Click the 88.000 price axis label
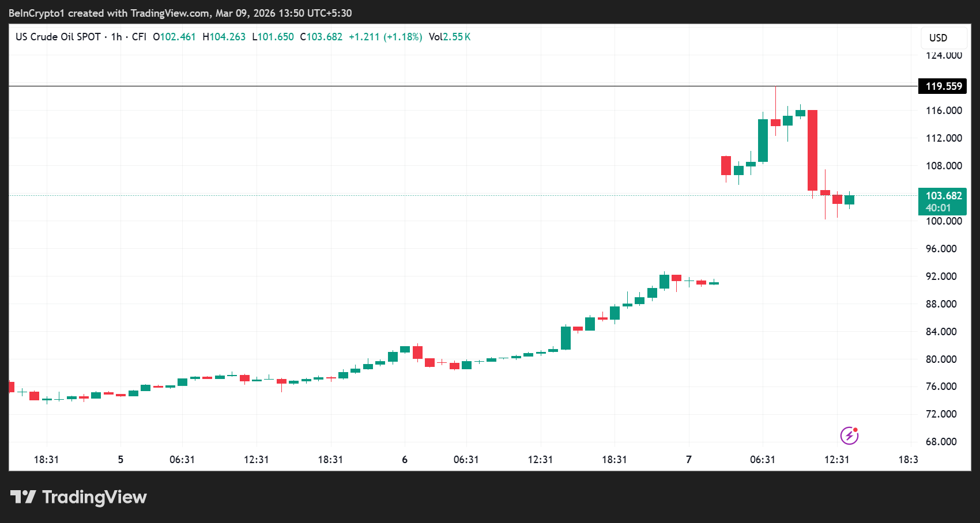Viewport: 980px width, 523px height. coord(941,304)
